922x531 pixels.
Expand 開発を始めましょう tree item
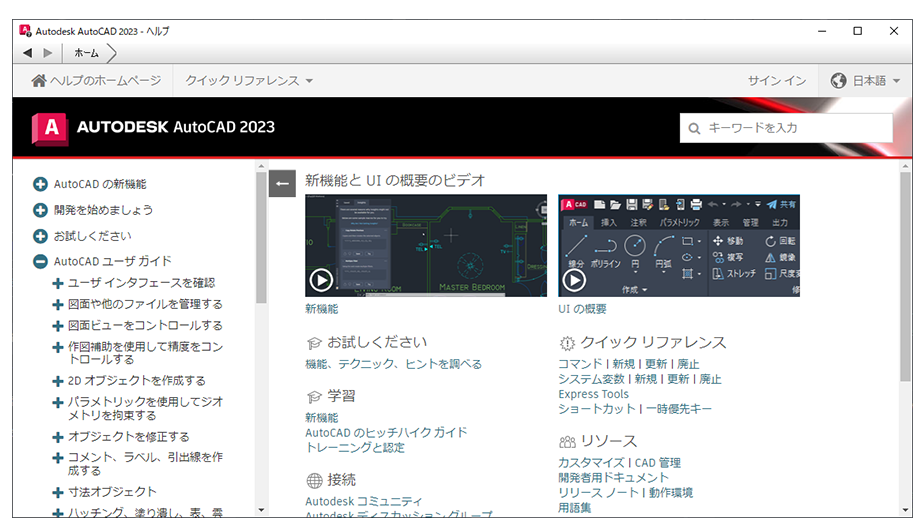[x=40, y=210]
